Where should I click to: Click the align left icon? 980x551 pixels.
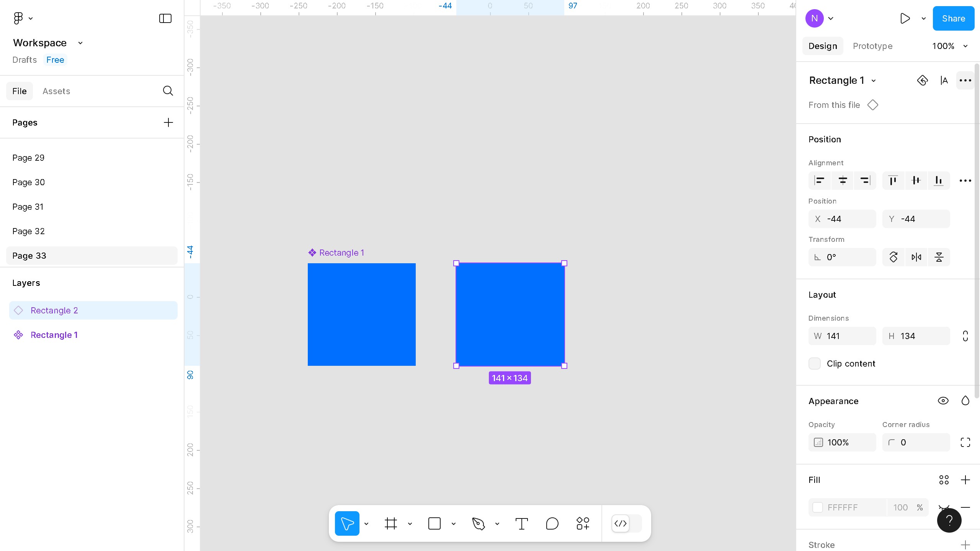coord(819,181)
